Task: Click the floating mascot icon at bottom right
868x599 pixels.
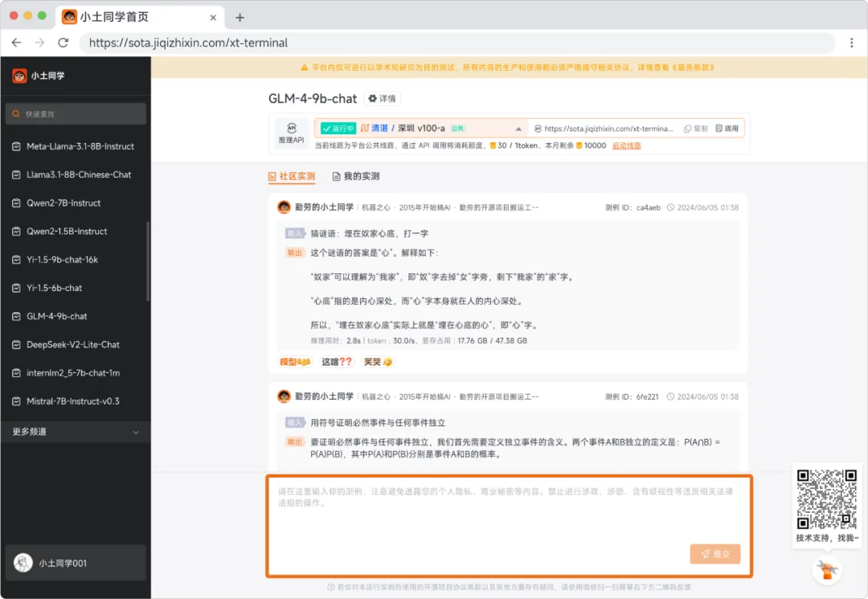Action: coord(827,569)
